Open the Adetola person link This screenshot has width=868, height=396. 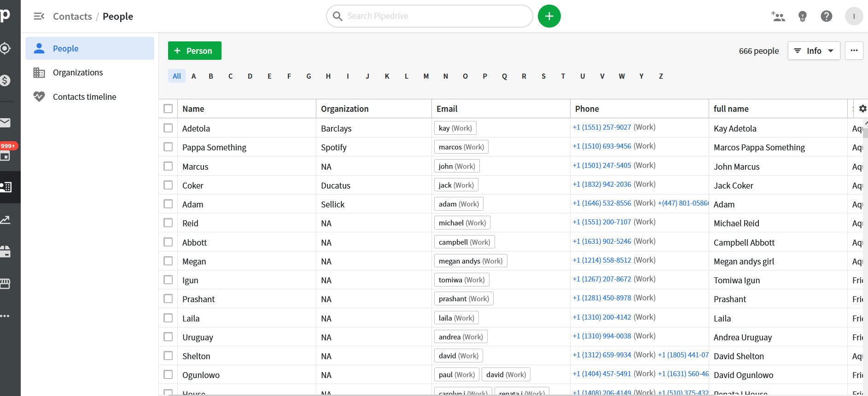(196, 129)
